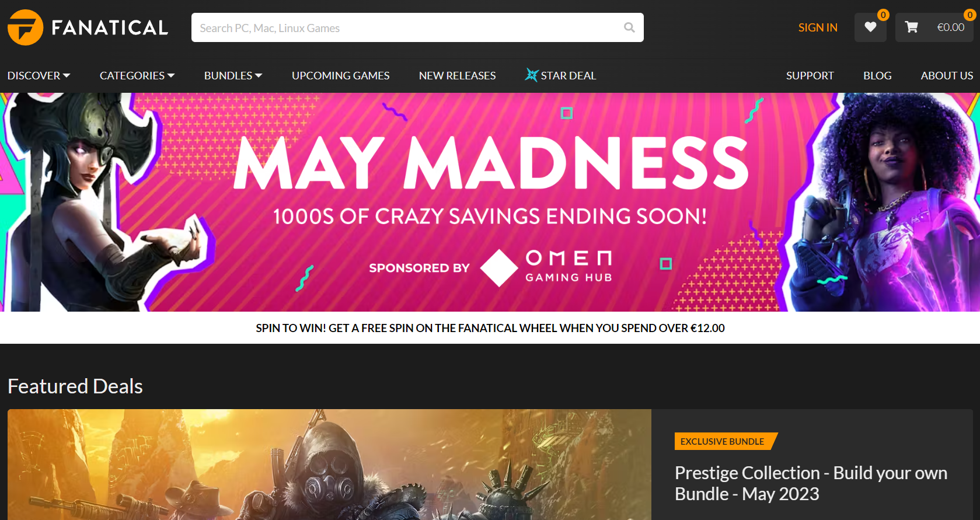Go to the Support page
980x520 pixels.
pos(810,75)
